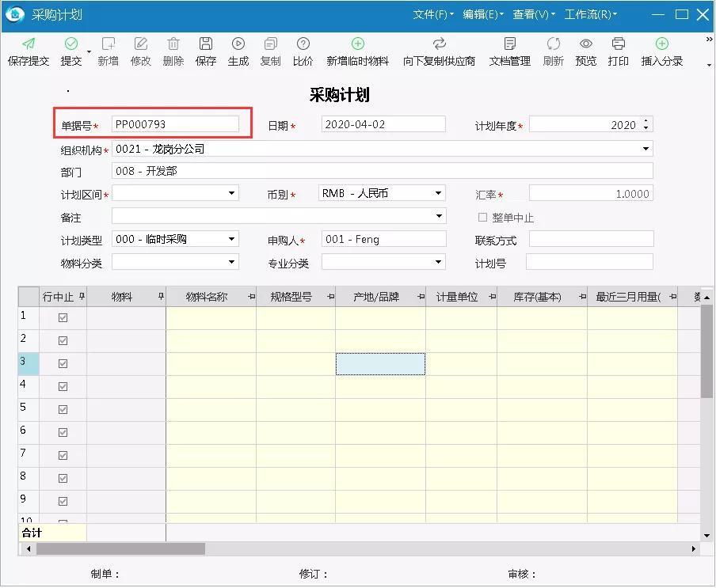Screen dimensions: 716x588
Task: Click the 计量单位 column header
Action: click(461, 297)
